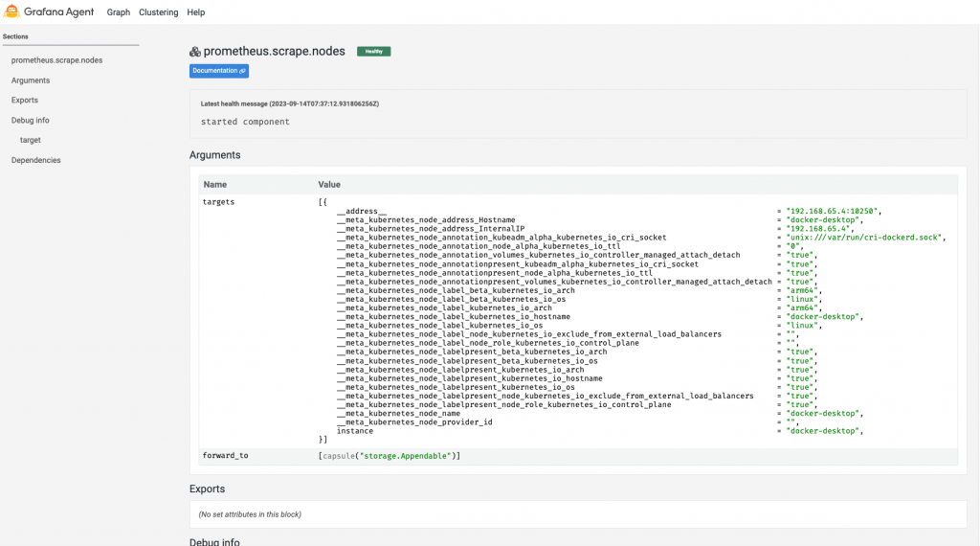Viewport: 980px width, 546px height.
Task: Click the __address__ key
Action: coord(362,212)
